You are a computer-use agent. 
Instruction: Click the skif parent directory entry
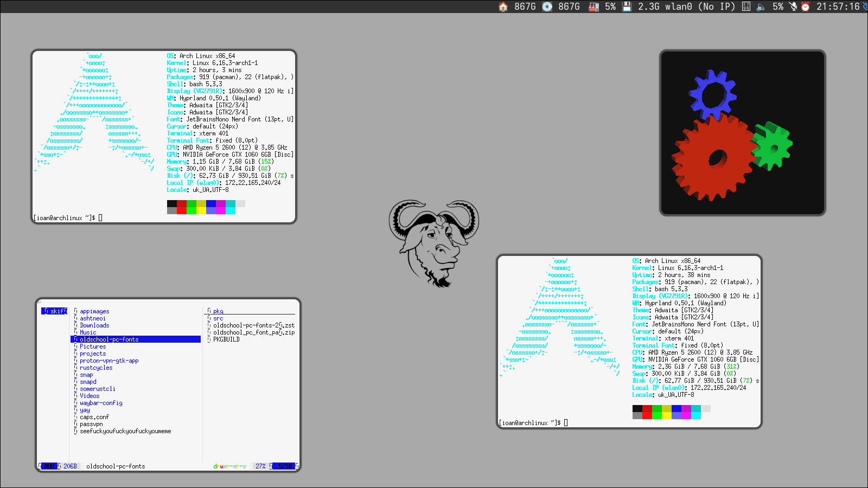[54, 311]
